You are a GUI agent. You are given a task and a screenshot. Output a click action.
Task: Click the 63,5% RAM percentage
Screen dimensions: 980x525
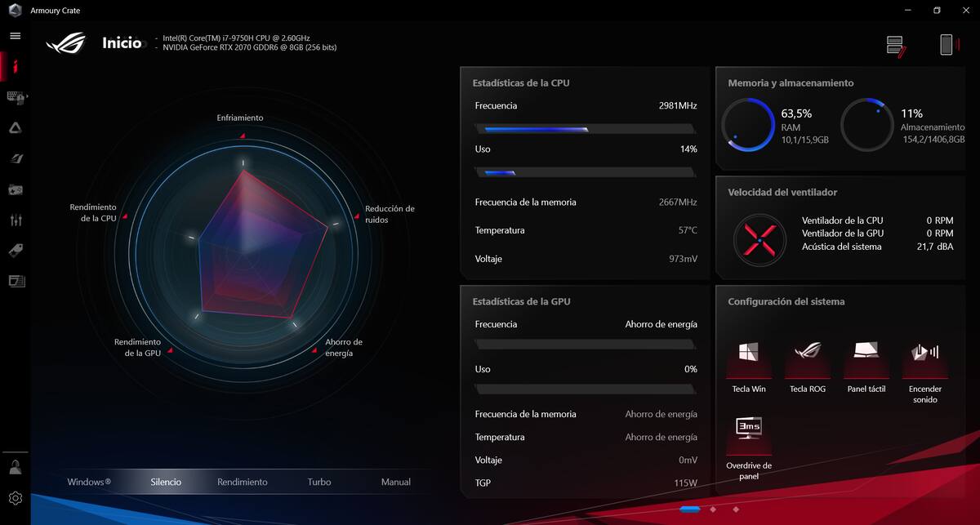pos(796,113)
